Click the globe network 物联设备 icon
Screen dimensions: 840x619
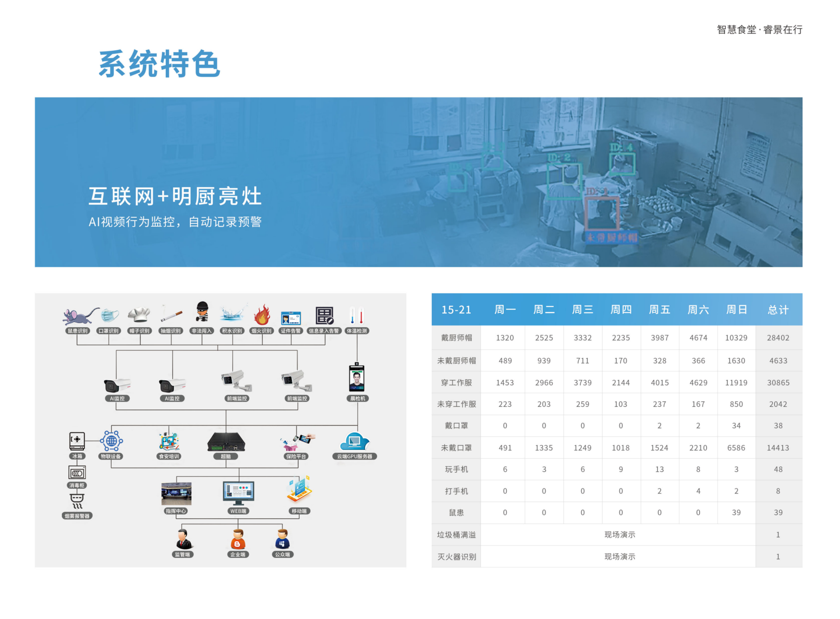(x=111, y=441)
